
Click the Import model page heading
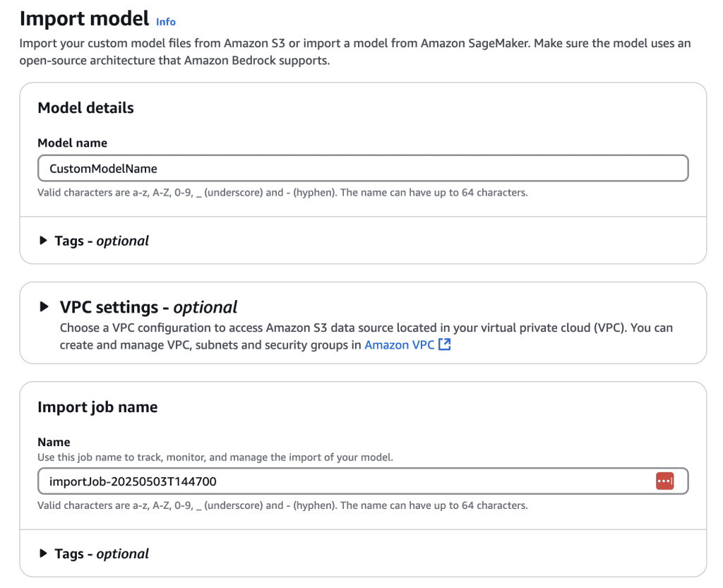[x=84, y=18]
